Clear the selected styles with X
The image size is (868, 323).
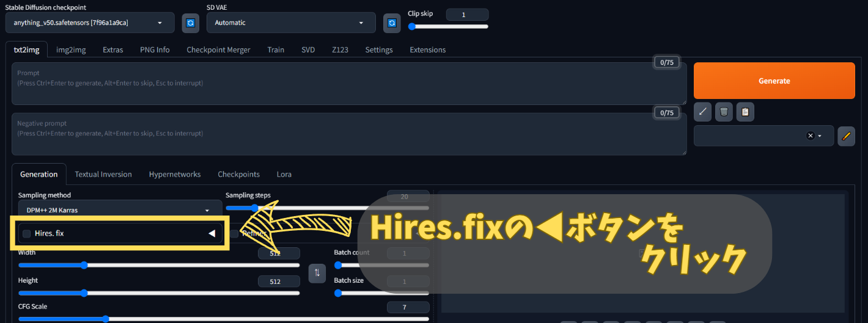811,136
